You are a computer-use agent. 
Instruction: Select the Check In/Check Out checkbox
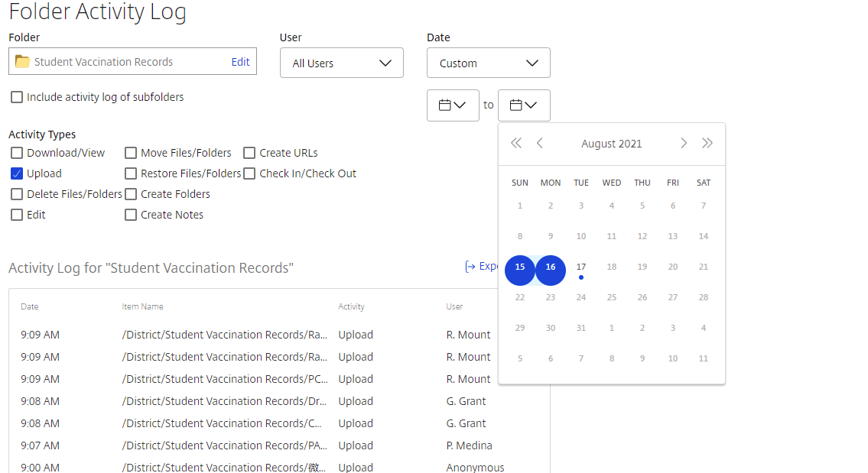click(249, 173)
